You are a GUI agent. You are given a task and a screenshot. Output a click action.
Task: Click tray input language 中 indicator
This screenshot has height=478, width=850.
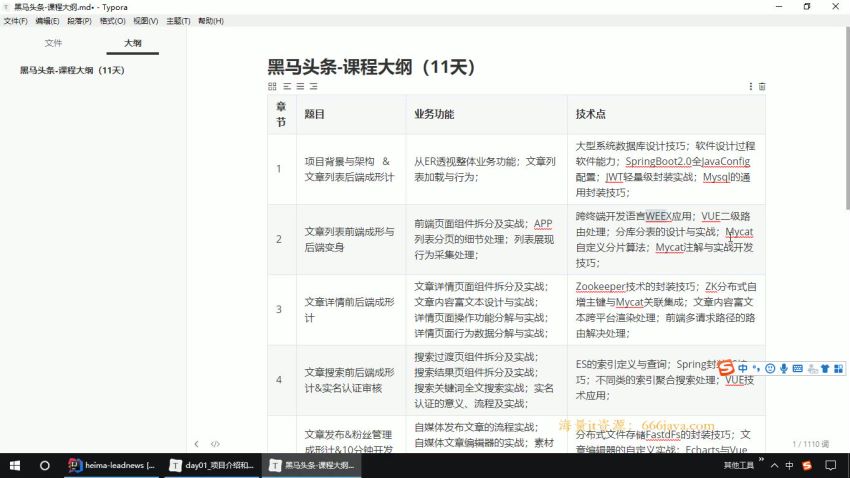point(789,466)
